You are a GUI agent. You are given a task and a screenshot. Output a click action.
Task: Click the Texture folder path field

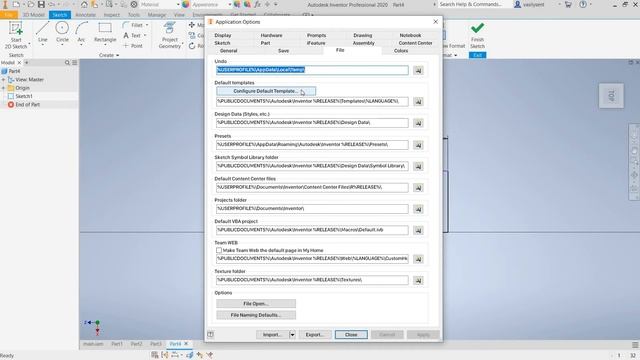312,280
